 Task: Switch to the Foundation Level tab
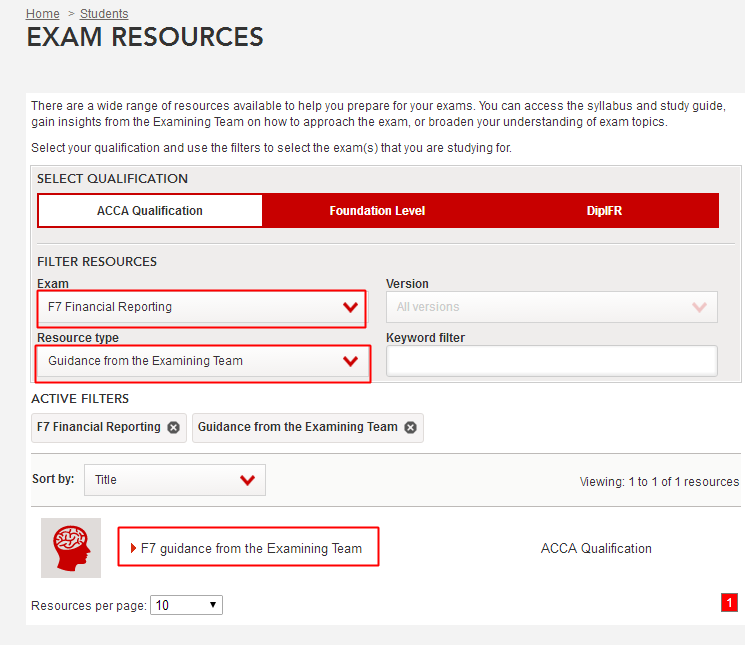[377, 211]
